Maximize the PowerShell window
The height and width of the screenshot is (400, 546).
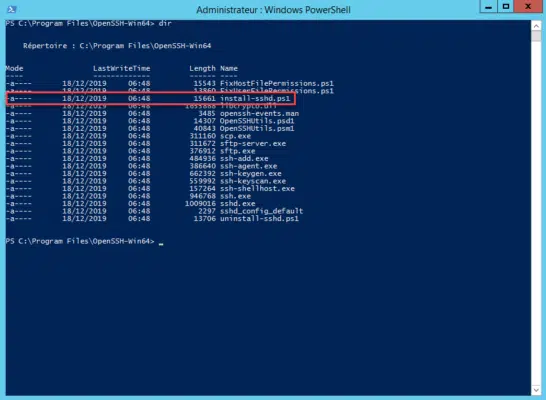[506, 7]
